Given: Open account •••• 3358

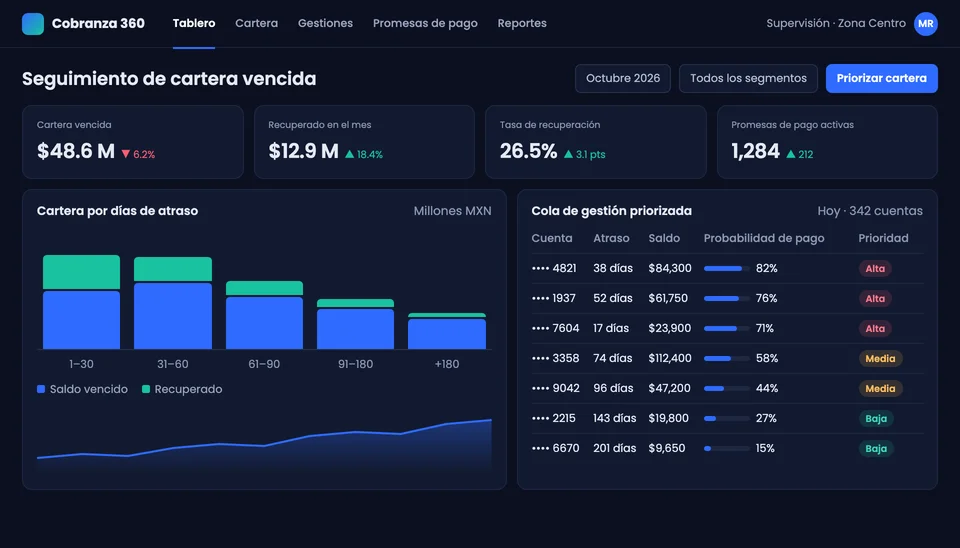Looking at the screenshot, I should 555,358.
